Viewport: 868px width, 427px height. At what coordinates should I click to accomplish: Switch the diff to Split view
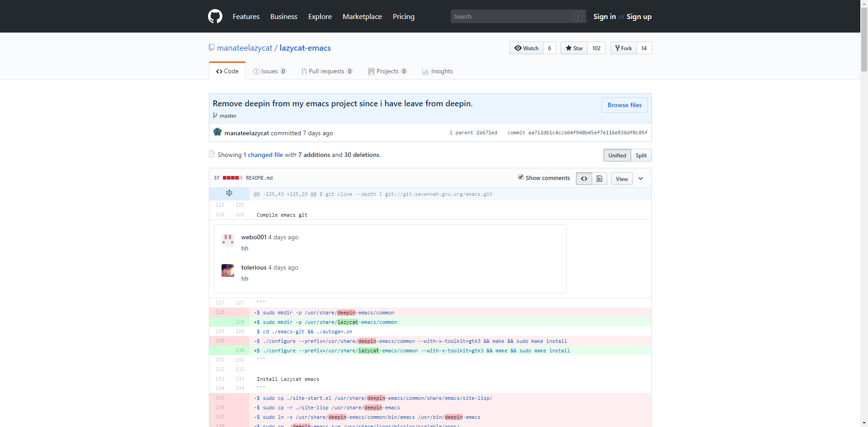point(641,155)
